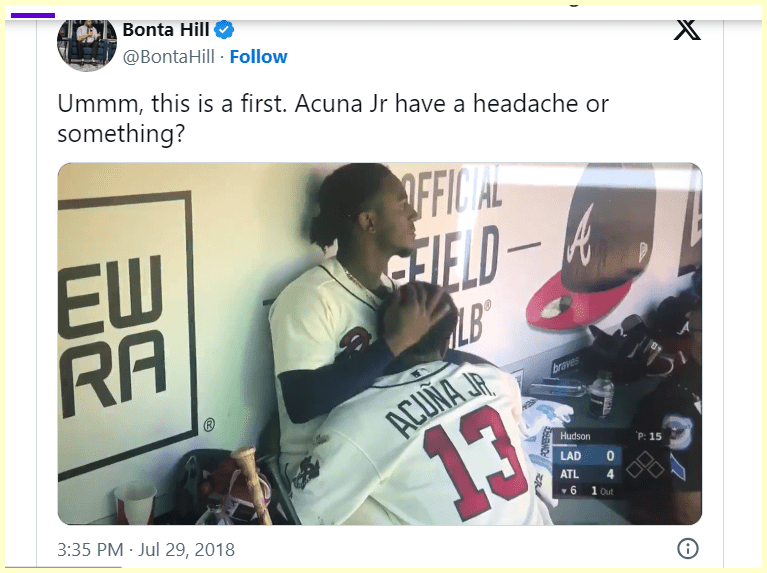Screen dimensions: 767x573
Task: Click the purple progress bar at top
Action: point(33,15)
